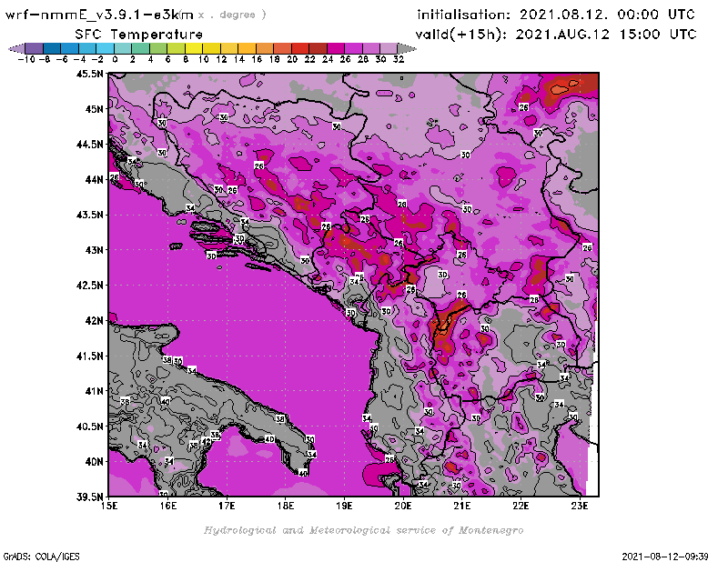
Task: Select the red swatch between 20 and 22
Action: [300, 48]
